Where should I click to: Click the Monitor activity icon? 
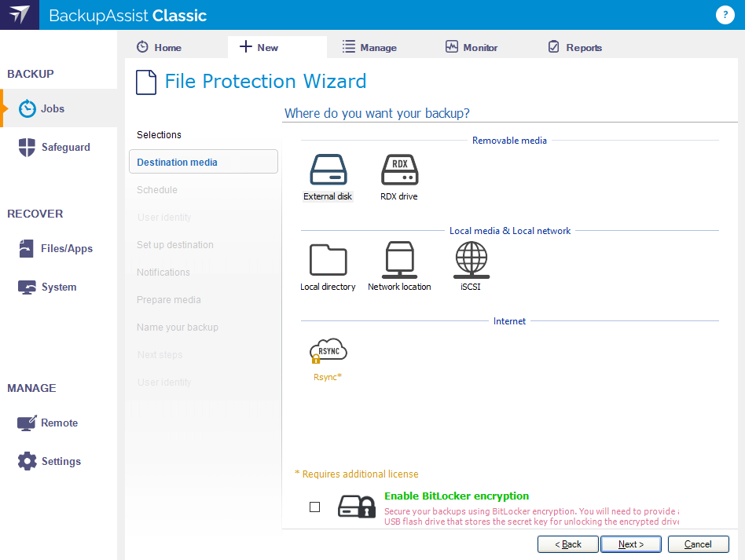pos(451,46)
